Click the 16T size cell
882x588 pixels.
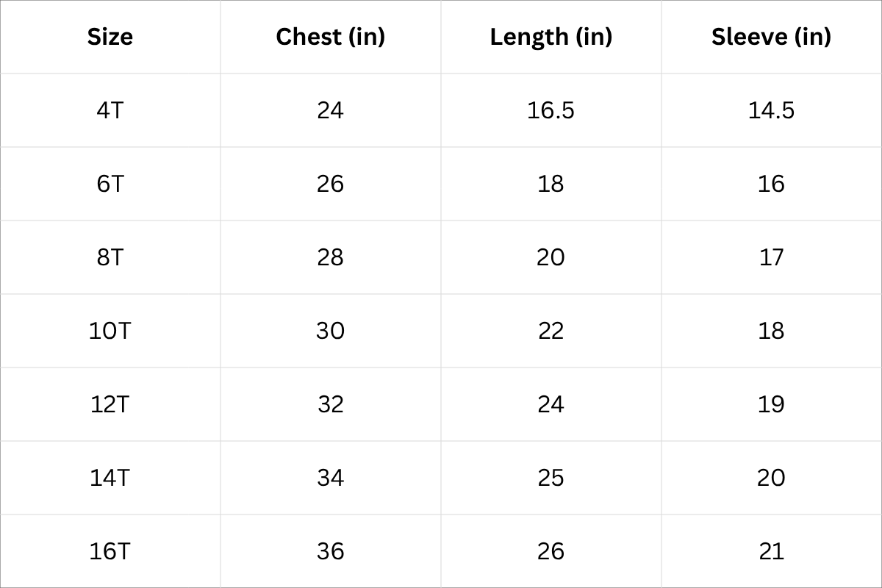[110, 551]
